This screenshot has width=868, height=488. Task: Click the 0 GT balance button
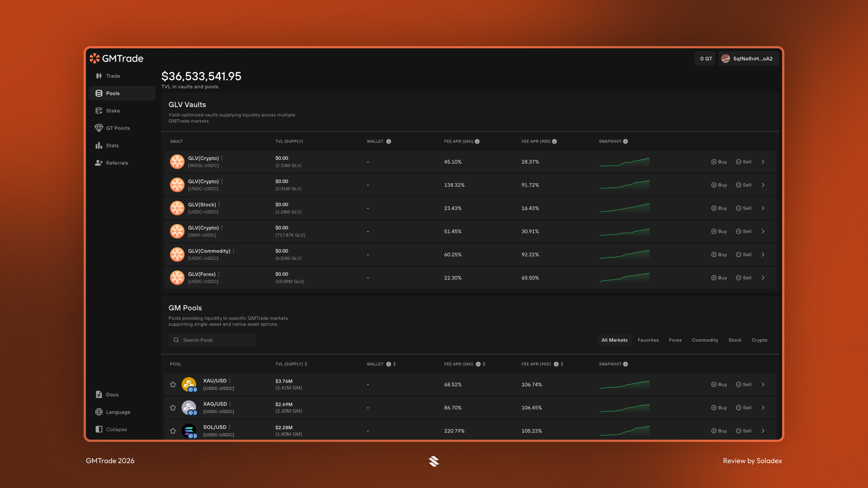706,59
